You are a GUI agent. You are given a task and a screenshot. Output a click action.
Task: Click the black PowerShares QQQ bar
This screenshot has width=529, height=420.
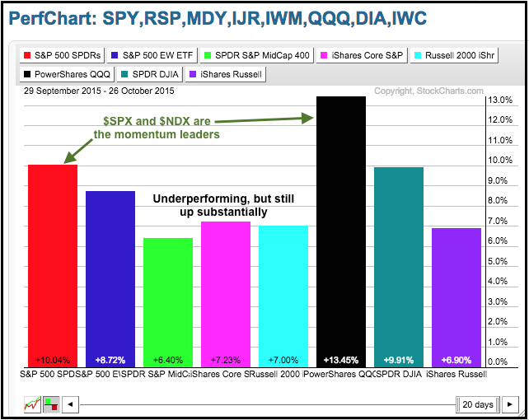[341, 232]
